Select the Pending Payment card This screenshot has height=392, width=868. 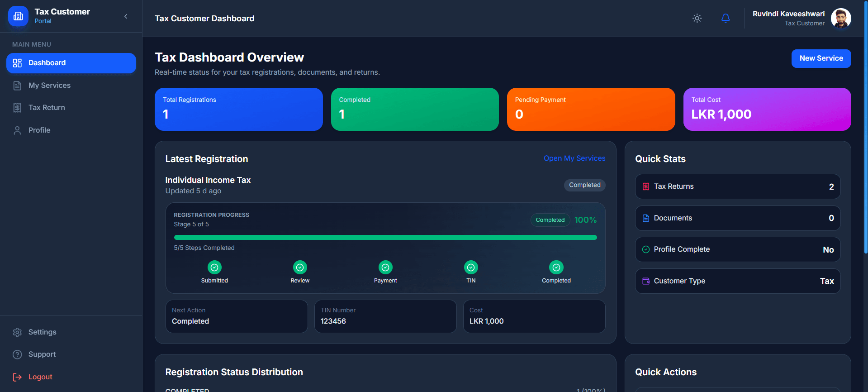pos(591,110)
